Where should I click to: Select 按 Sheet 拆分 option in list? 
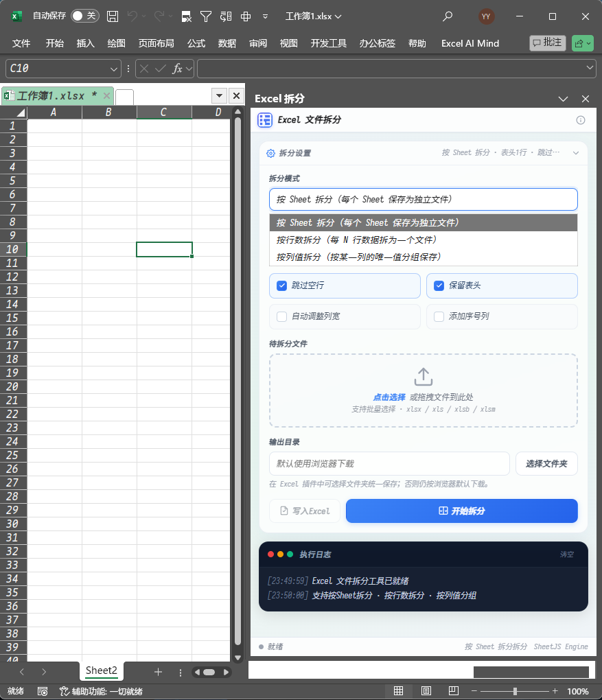pyautogui.click(x=424, y=223)
